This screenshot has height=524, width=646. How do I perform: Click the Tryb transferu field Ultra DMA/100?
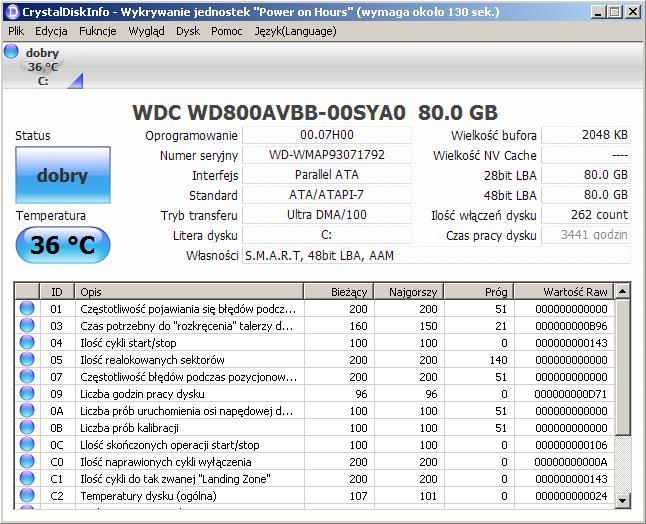[x=327, y=215]
